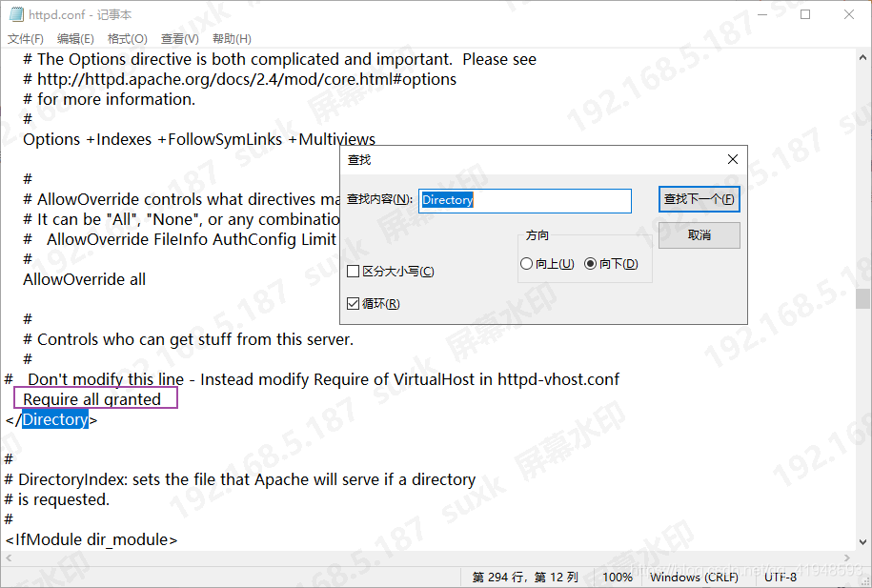Minimize the Notepad window
872x588 pixels.
click(762, 14)
